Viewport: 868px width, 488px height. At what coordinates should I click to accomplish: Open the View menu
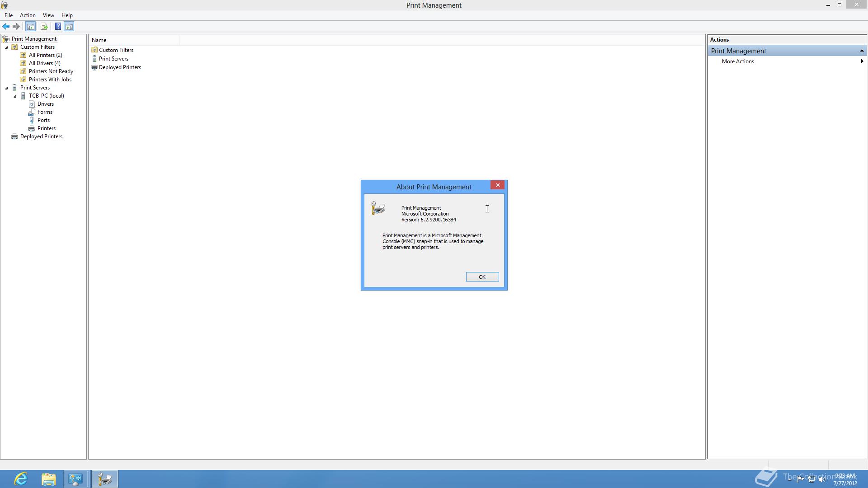48,15
